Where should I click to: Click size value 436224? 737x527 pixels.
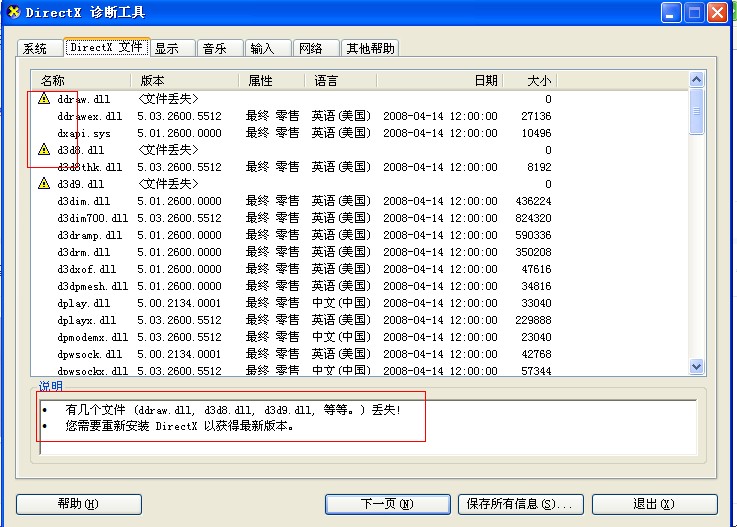click(x=533, y=201)
